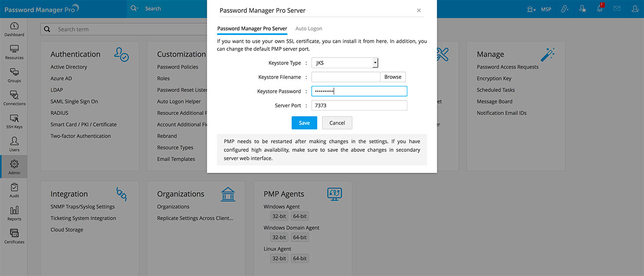Open Users in the sidebar

point(14,145)
